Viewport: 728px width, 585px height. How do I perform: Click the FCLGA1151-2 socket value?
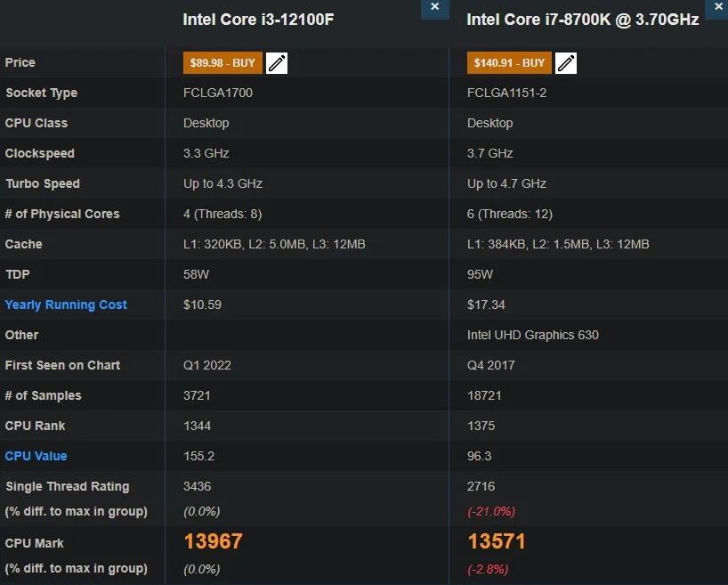[x=506, y=93]
